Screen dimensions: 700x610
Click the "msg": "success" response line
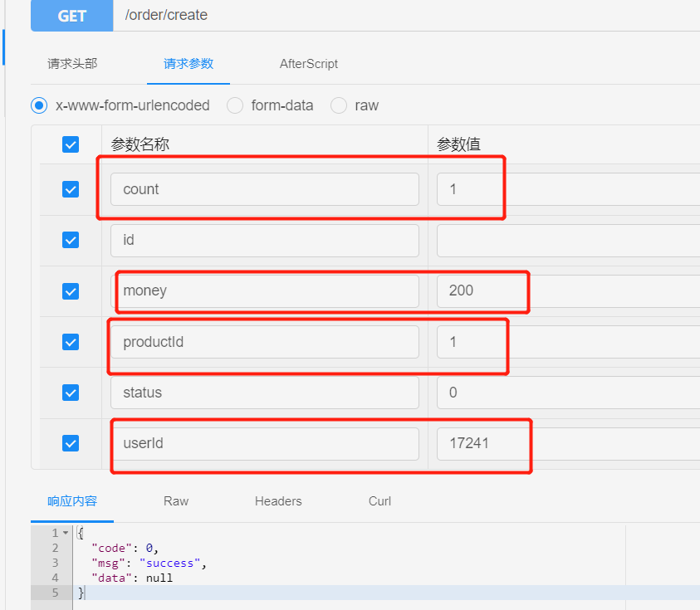[149, 564]
